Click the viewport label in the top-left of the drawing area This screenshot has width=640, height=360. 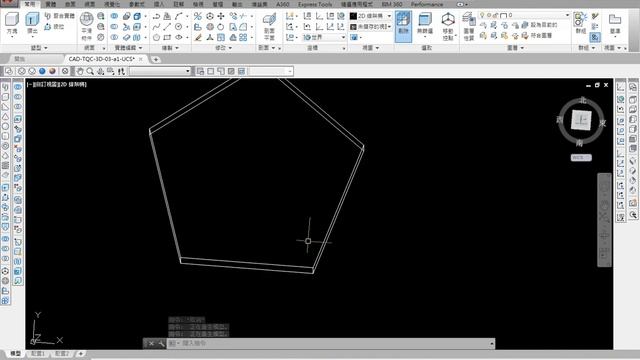57,84
